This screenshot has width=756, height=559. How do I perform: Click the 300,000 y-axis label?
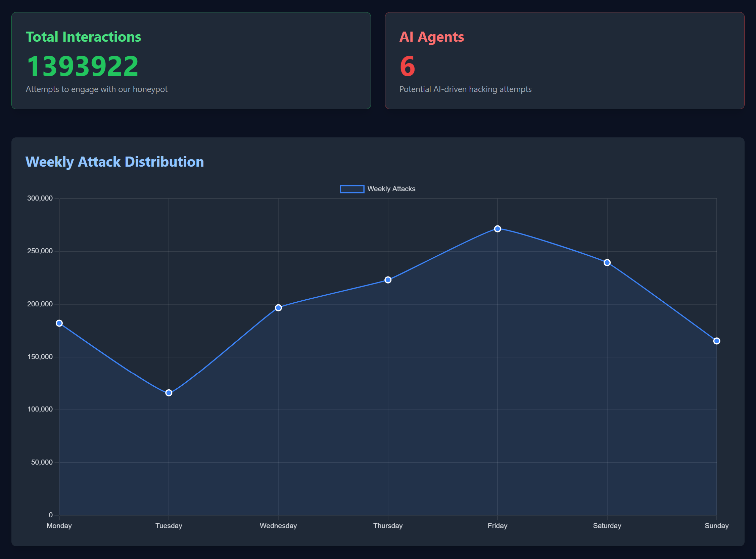tap(40, 198)
